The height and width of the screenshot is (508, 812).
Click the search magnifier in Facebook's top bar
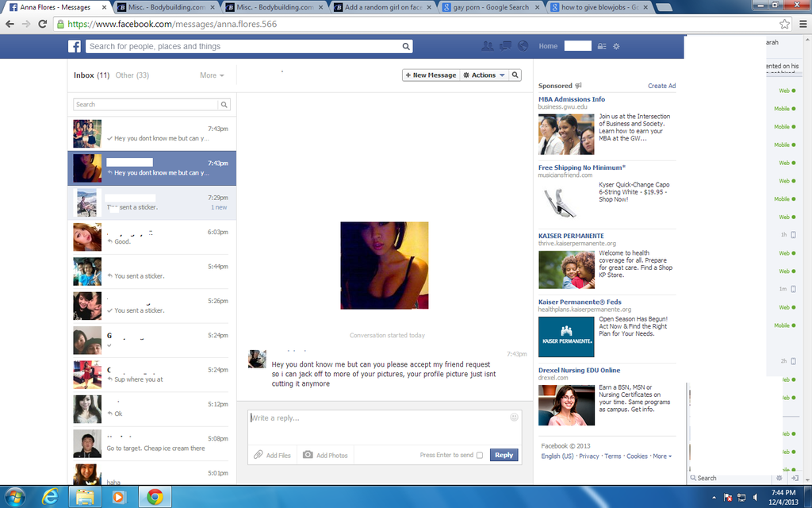[406, 46]
